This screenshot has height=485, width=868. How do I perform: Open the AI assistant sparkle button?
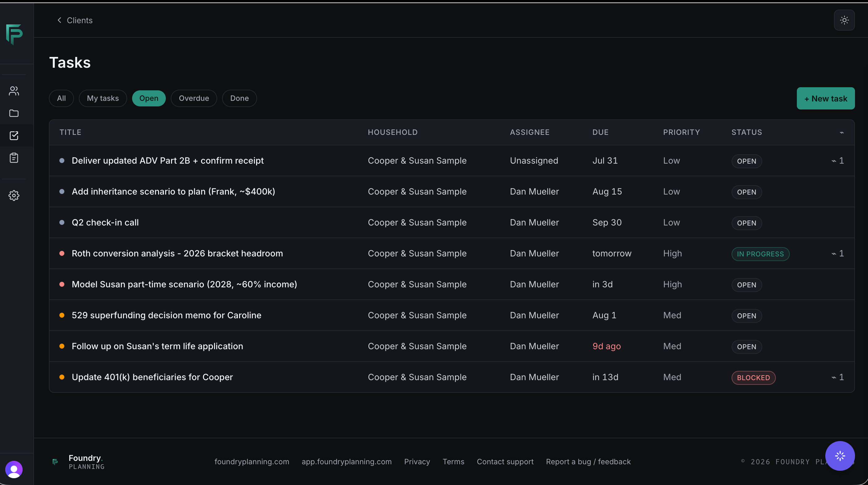840,456
